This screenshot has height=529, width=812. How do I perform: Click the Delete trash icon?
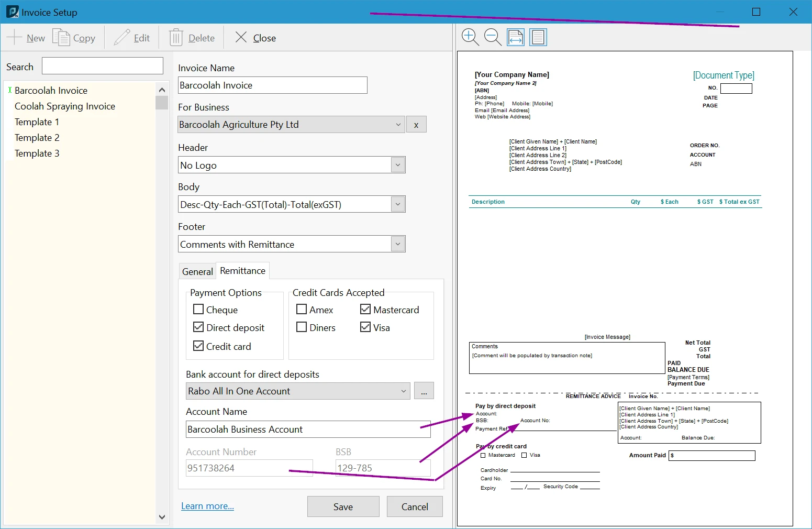176,38
